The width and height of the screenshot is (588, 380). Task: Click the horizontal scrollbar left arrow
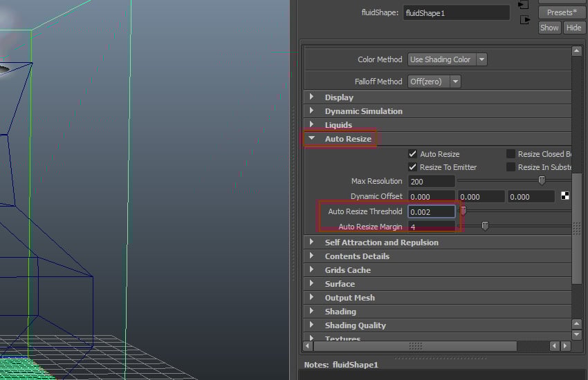[309, 345]
